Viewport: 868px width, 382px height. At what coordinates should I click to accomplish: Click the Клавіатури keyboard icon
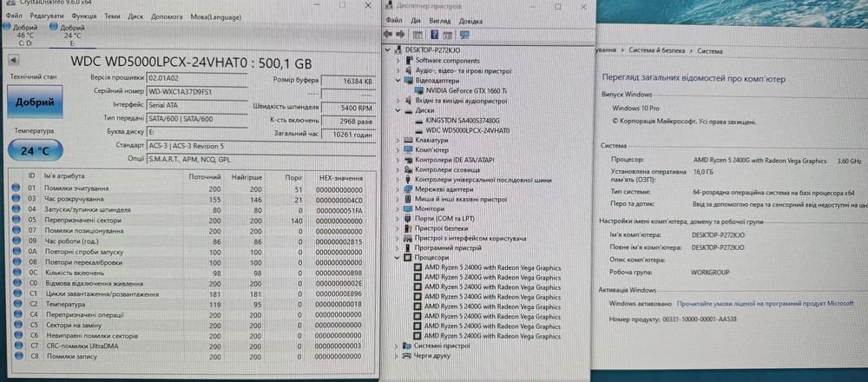point(410,141)
